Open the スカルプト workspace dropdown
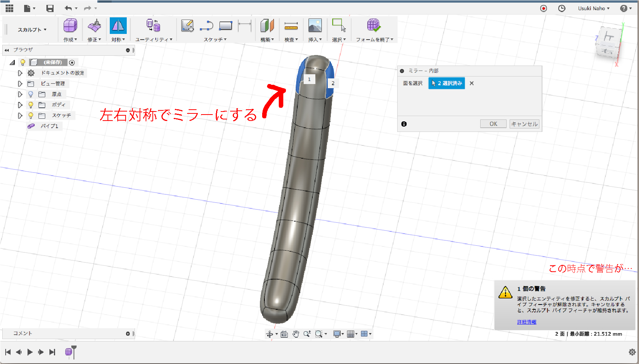Screen dimensions: 639x364 pyautogui.click(x=32, y=29)
